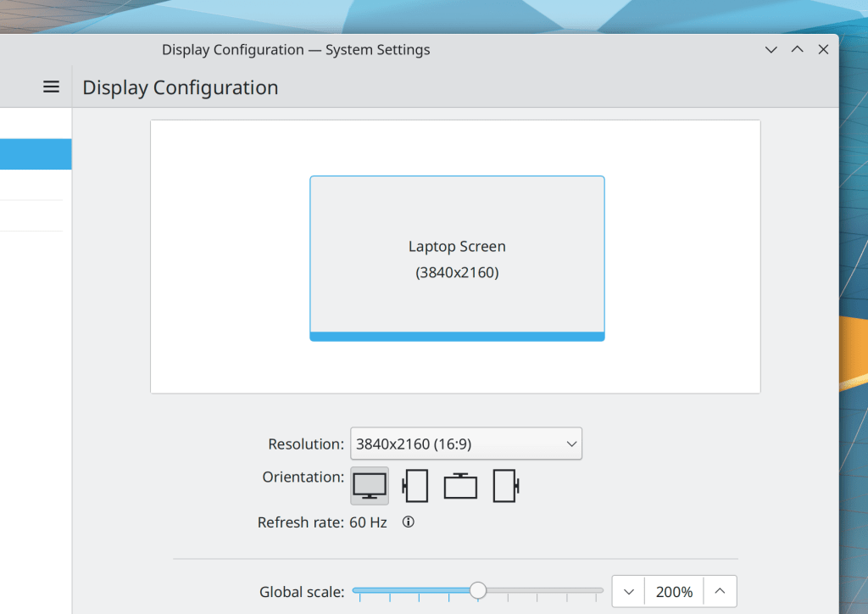Click the desktop wallpaper right of the window
This screenshot has width=868, height=614.
click(853, 212)
